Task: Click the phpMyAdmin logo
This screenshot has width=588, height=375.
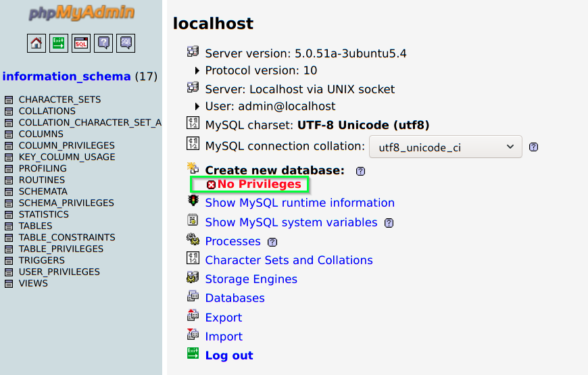Action: tap(81, 13)
